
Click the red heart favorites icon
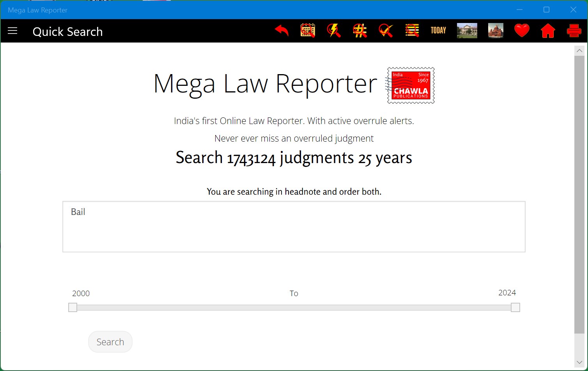point(522,30)
